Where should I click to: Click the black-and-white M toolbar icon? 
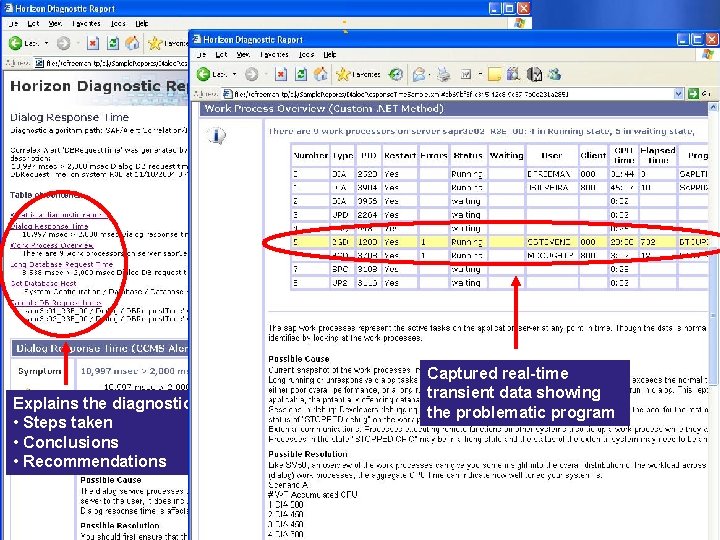(534, 74)
